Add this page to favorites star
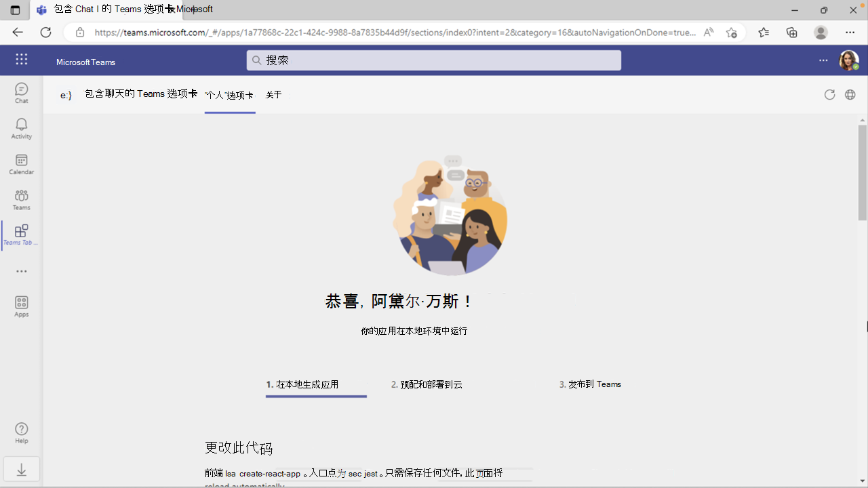Image resolution: width=868 pixels, height=488 pixels. [x=731, y=33]
